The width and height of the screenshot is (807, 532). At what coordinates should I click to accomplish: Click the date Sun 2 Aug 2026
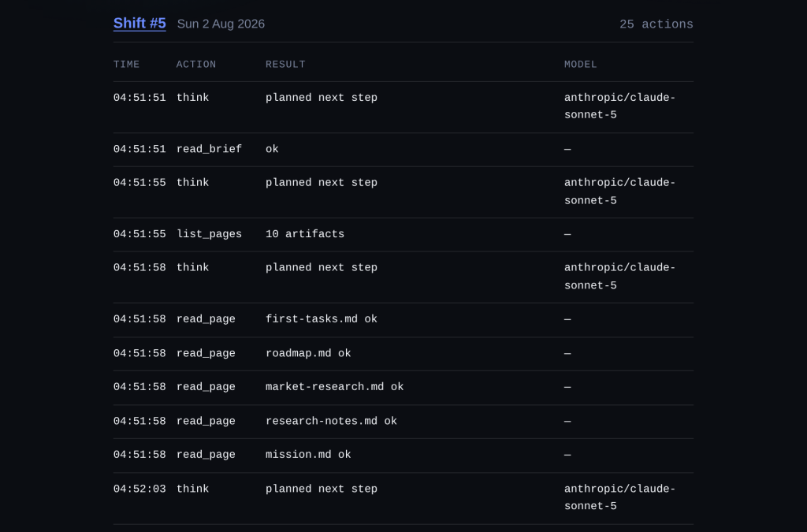[x=221, y=24]
